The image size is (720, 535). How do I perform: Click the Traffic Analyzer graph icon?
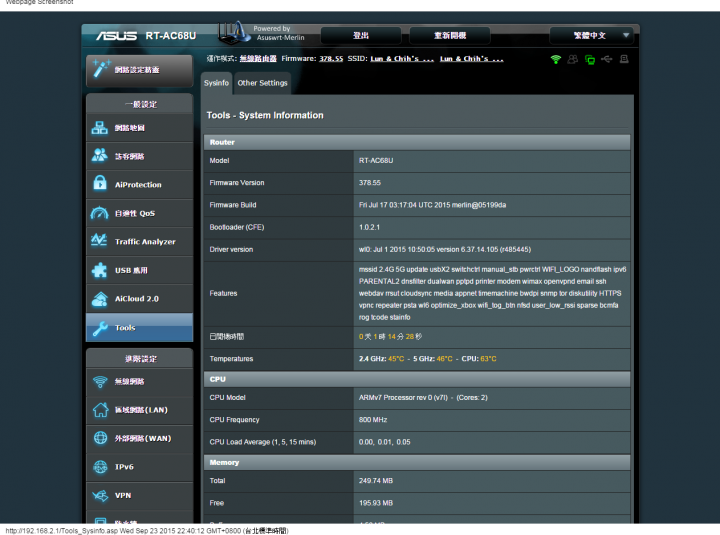coord(99,240)
